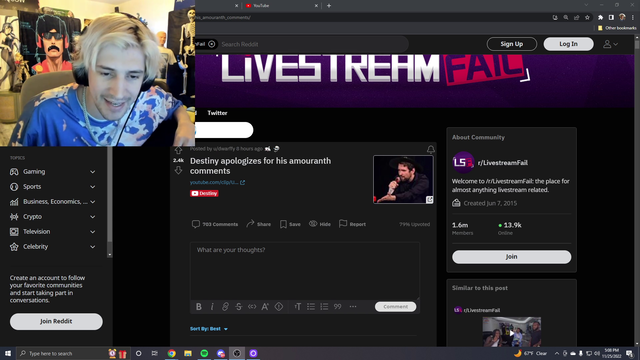Open the Twitter subreddit menu link

(217, 113)
